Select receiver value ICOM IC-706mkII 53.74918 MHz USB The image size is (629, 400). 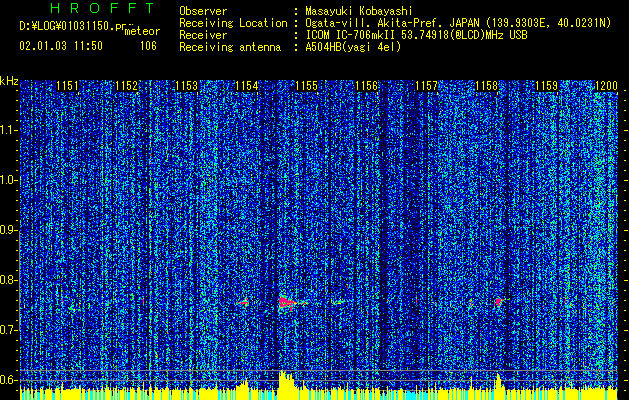pos(416,35)
